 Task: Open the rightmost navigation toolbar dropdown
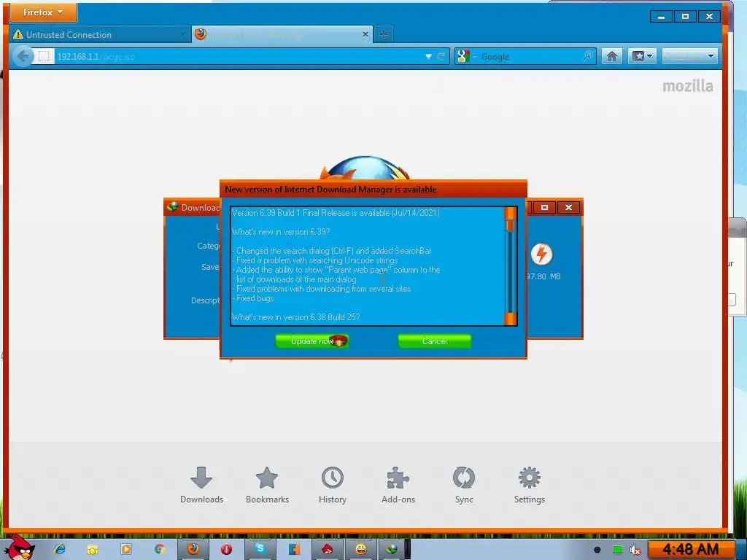point(689,56)
